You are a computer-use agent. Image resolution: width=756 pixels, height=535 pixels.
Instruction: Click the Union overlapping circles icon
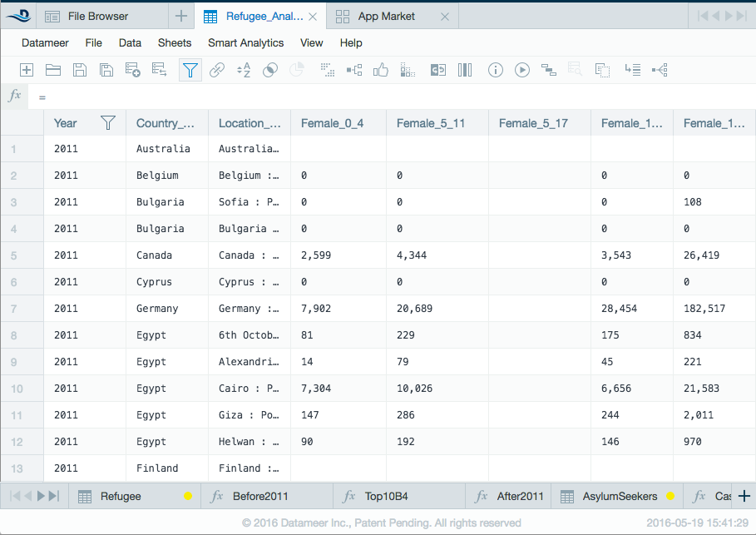click(270, 70)
